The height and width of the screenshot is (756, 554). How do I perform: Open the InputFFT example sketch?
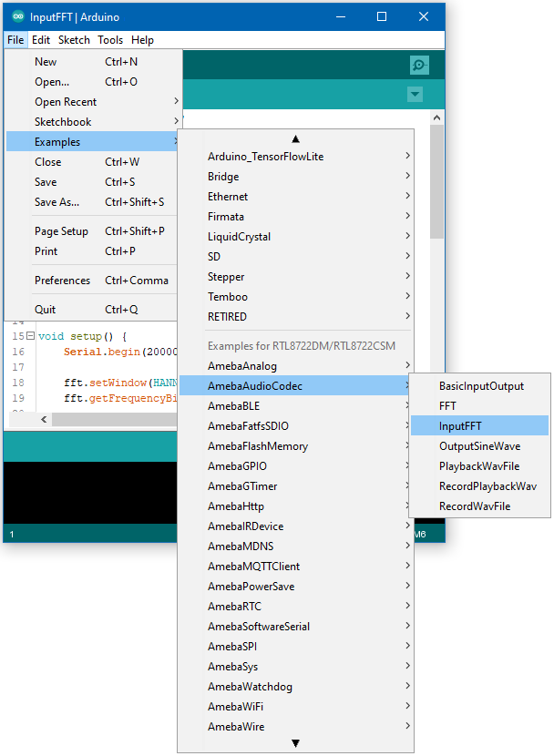click(460, 425)
